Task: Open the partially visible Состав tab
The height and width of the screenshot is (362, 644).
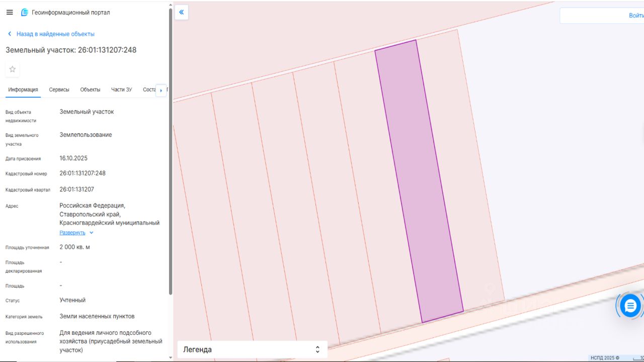Action: pos(149,89)
